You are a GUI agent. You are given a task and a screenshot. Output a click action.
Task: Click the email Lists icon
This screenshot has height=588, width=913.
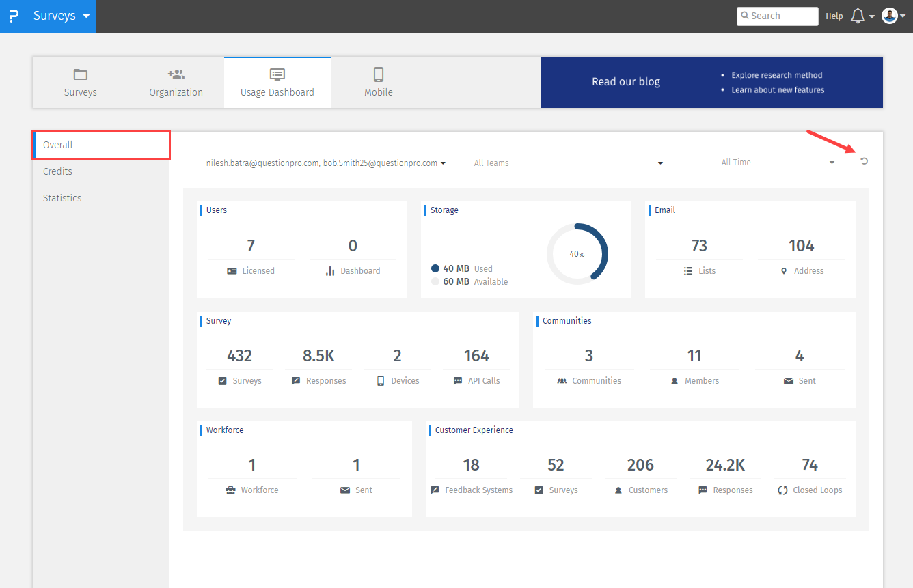click(x=688, y=271)
